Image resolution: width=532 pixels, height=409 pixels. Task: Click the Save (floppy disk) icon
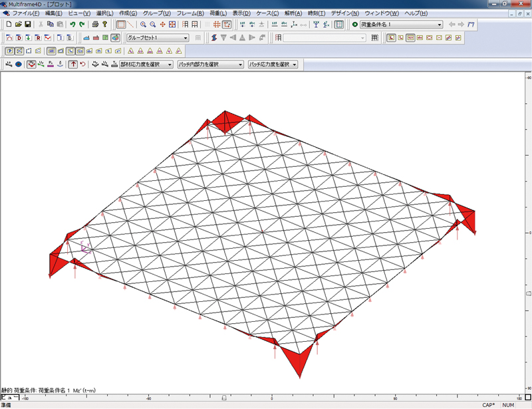28,25
